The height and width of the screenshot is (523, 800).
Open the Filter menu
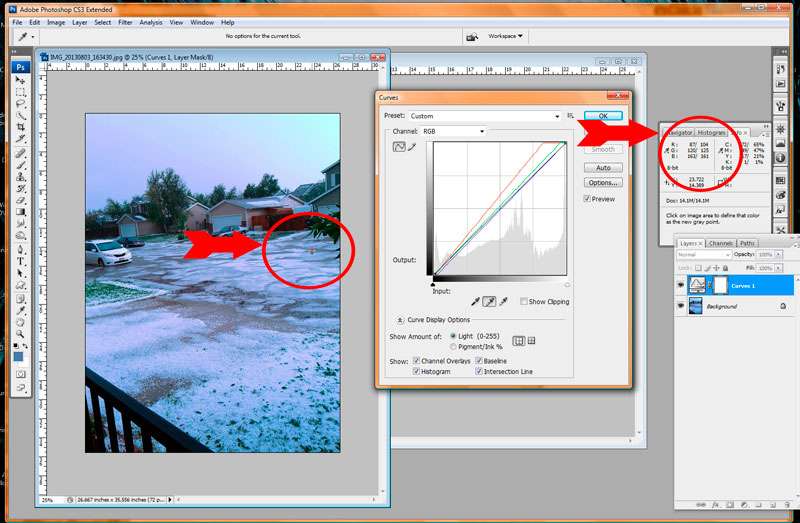pyautogui.click(x=125, y=22)
